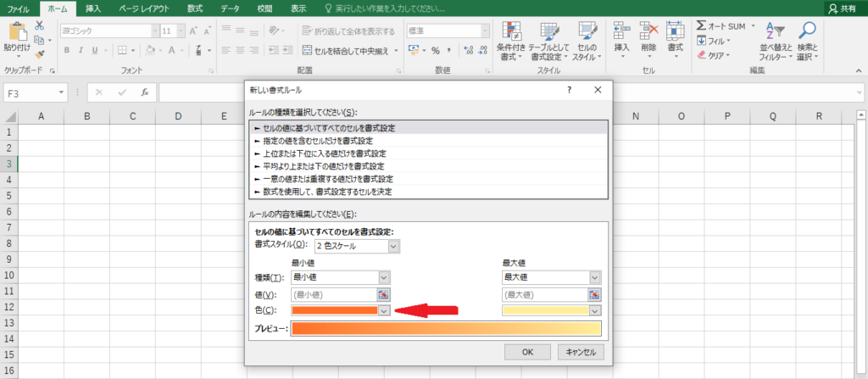
Task: Click the Paste (貼り付け) clipboard icon
Action: (17, 31)
